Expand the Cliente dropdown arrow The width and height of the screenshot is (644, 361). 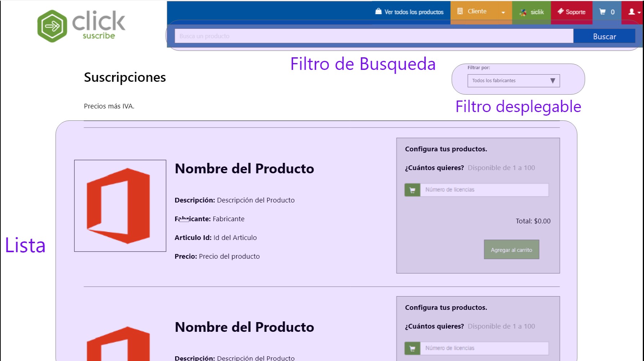coord(503,12)
